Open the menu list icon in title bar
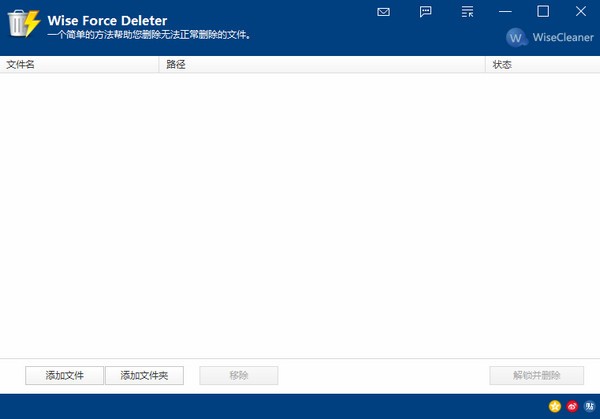This screenshot has width=600, height=419. coord(467,12)
